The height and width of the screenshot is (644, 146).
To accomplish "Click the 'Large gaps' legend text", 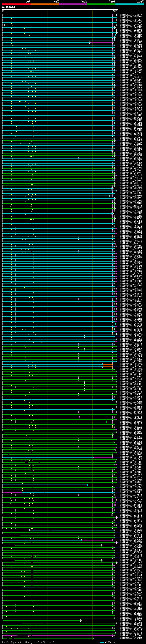I will (10, 642).
